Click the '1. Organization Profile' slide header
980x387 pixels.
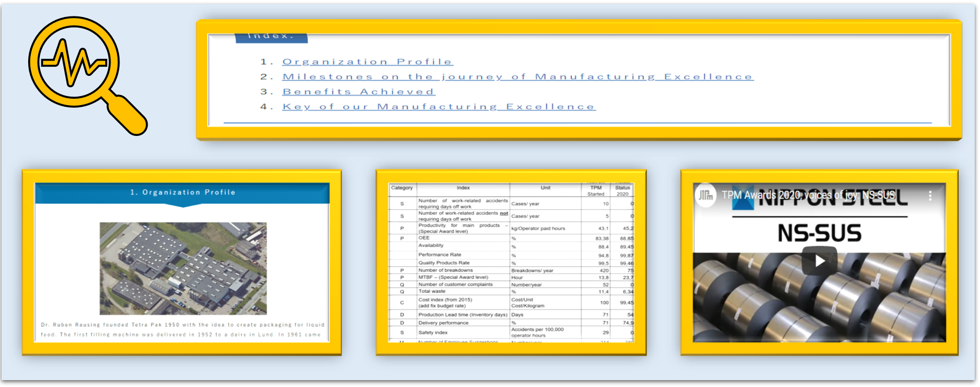tap(182, 192)
